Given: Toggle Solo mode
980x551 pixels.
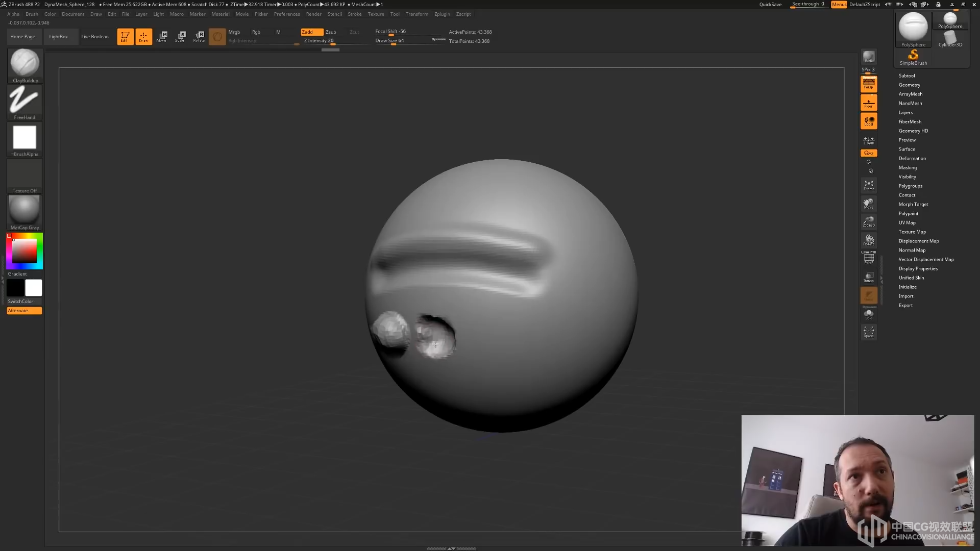Looking at the screenshot, I should [869, 314].
